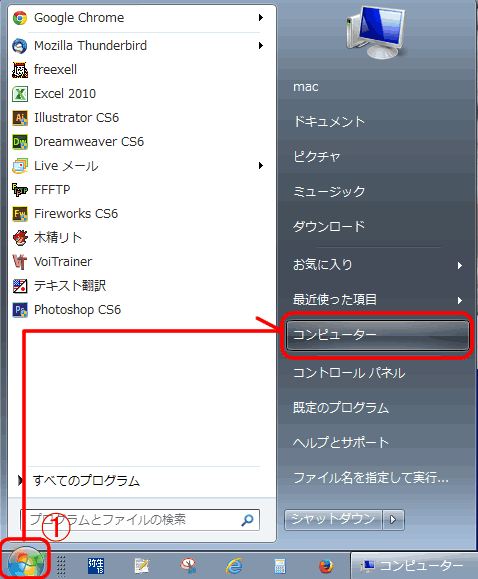This screenshot has height=579, width=478.
Task: Click the taskbar toolbar dotted grip handle
Action: pyautogui.click(x=61, y=566)
